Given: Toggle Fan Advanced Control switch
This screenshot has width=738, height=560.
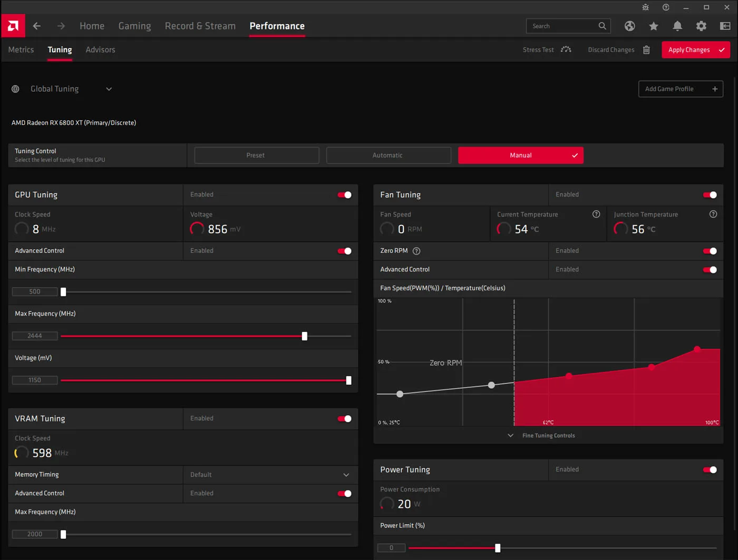Looking at the screenshot, I should (x=710, y=270).
